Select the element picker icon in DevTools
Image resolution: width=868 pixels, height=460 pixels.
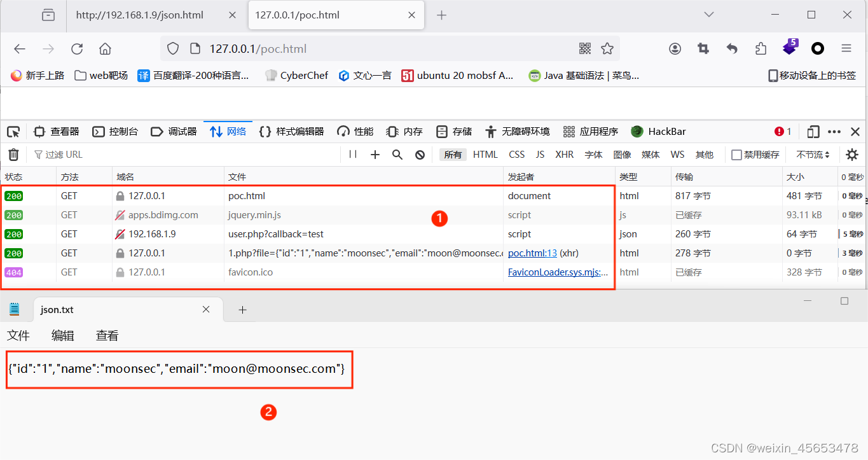point(13,131)
